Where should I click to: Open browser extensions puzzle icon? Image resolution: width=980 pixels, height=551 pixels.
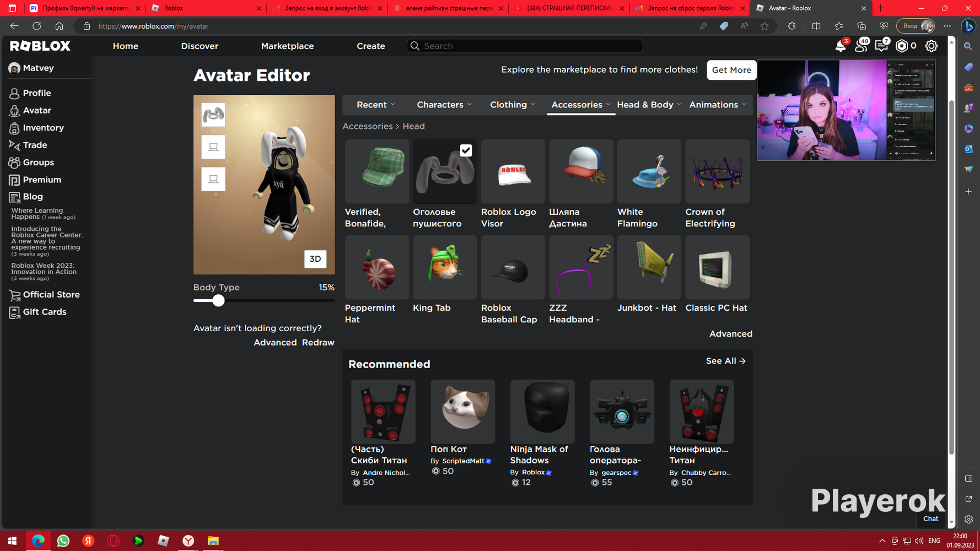pos(792,26)
